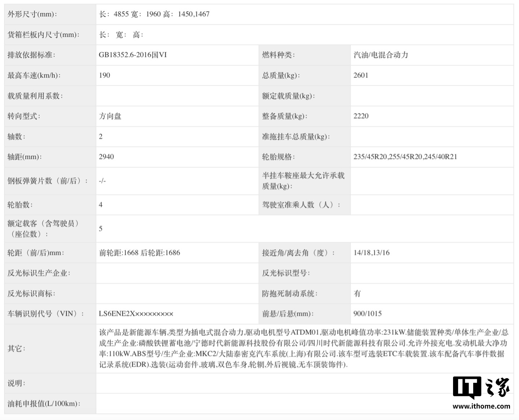519x420 pixels.
Task: Click the 防抱死制动系统 label
Action: 290,294
